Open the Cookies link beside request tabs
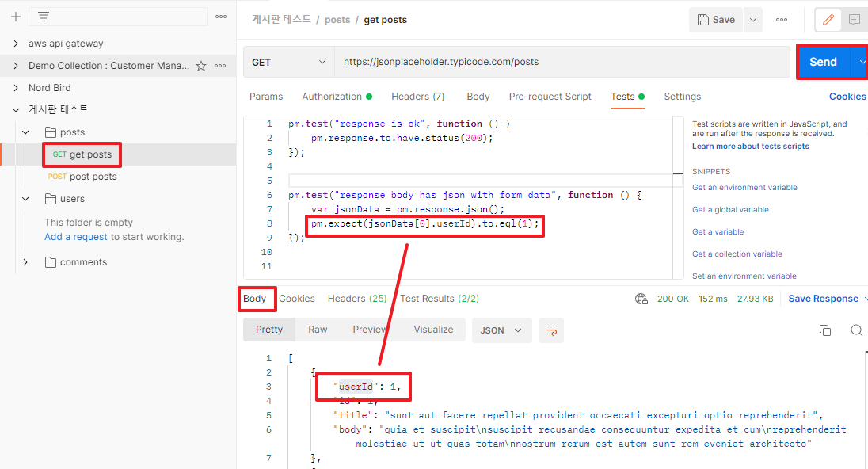Viewport: 868px width, 469px height. tap(847, 97)
